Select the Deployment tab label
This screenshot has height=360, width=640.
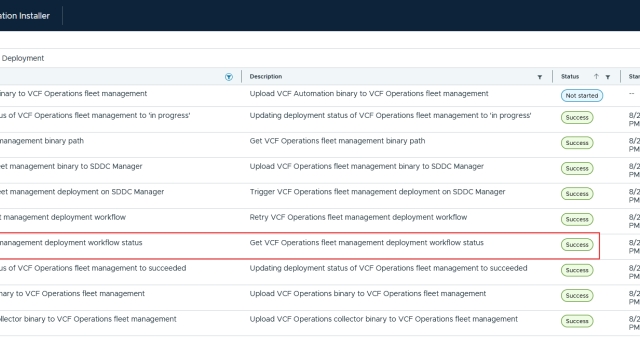(x=23, y=58)
